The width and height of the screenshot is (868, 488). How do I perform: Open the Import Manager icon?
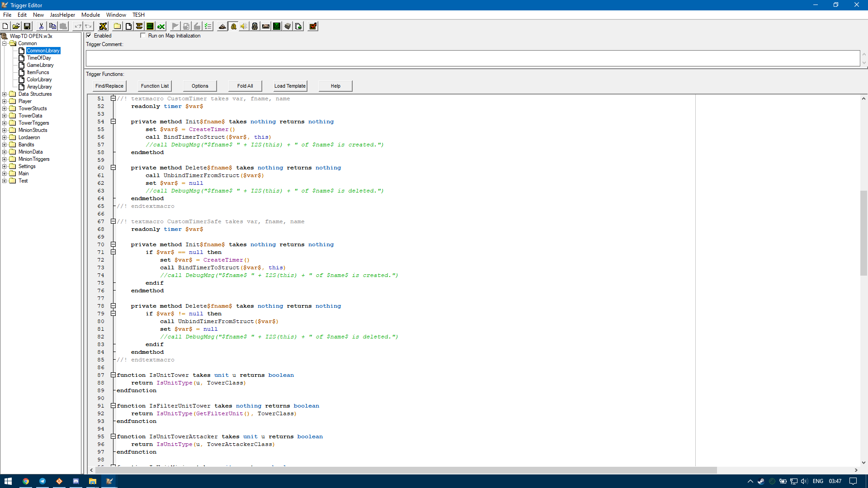298,26
